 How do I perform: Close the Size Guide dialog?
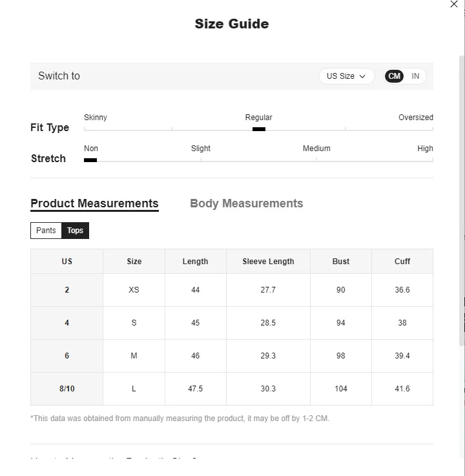pos(454,5)
